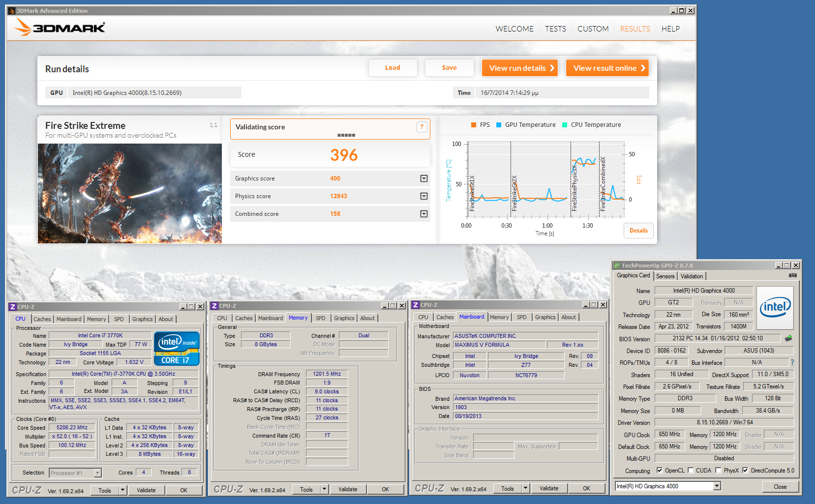Close the Memory CPU-Z window
Screen dimensions: 815x504
click(402, 306)
